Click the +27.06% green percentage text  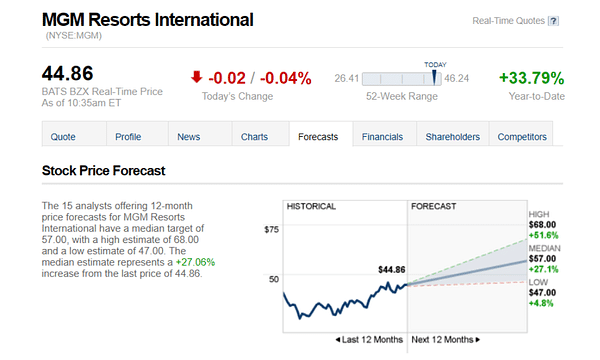(x=195, y=262)
